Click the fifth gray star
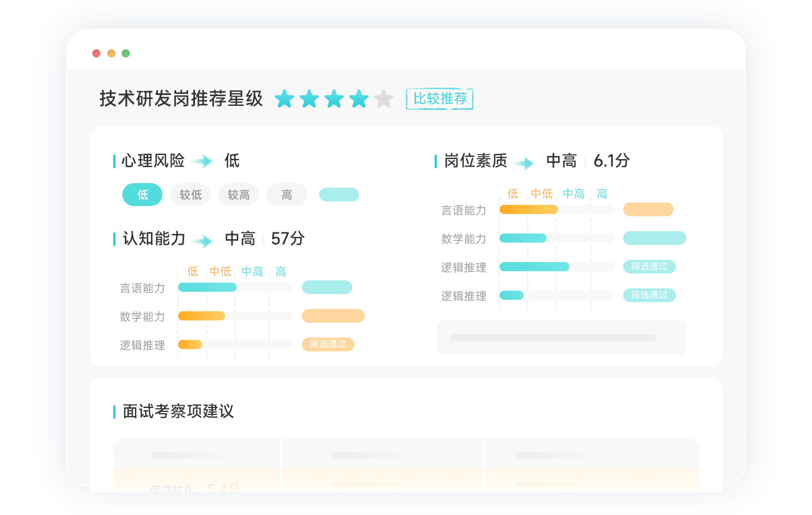The width and height of the screenshot is (812, 515). (384, 99)
